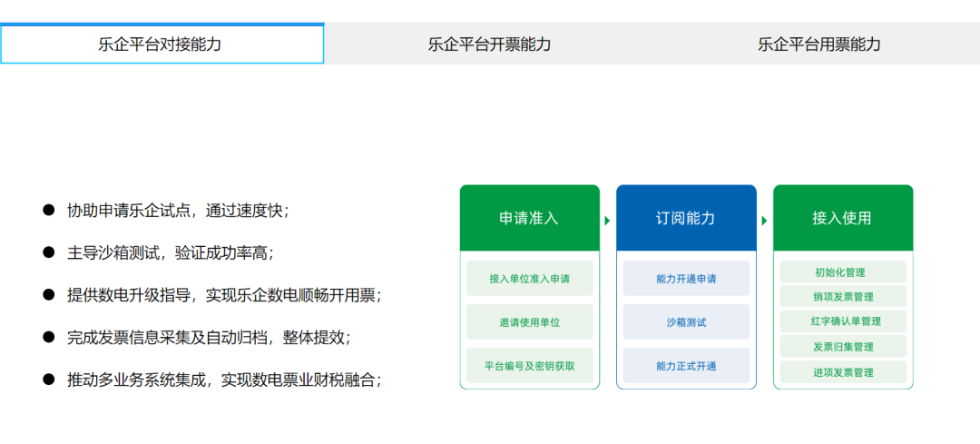Screen dimensions: 980x444
Task: Open the 乐企平台用票能力 tab
Action: coord(818,44)
